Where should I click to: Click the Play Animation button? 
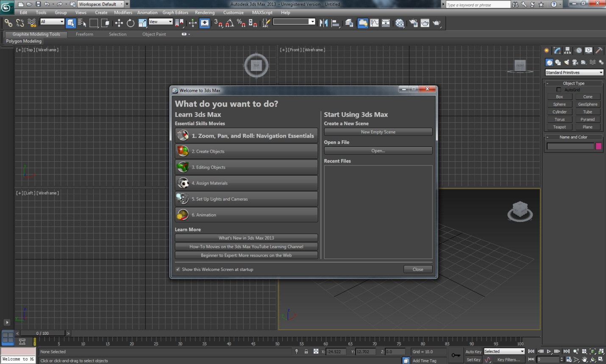pos(549,351)
